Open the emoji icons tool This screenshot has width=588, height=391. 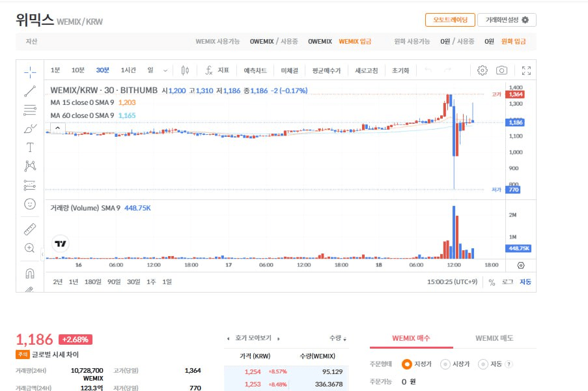30,204
